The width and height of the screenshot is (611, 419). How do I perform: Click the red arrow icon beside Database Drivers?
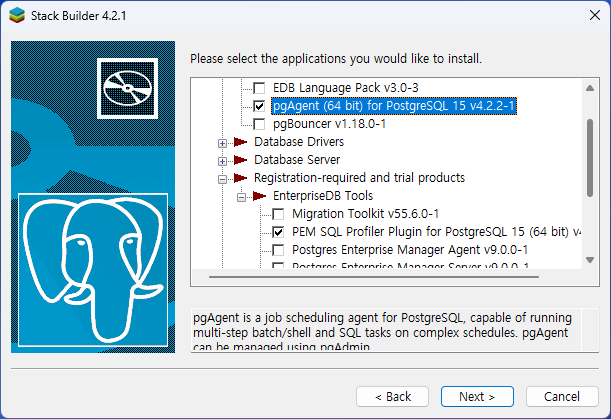(240, 142)
